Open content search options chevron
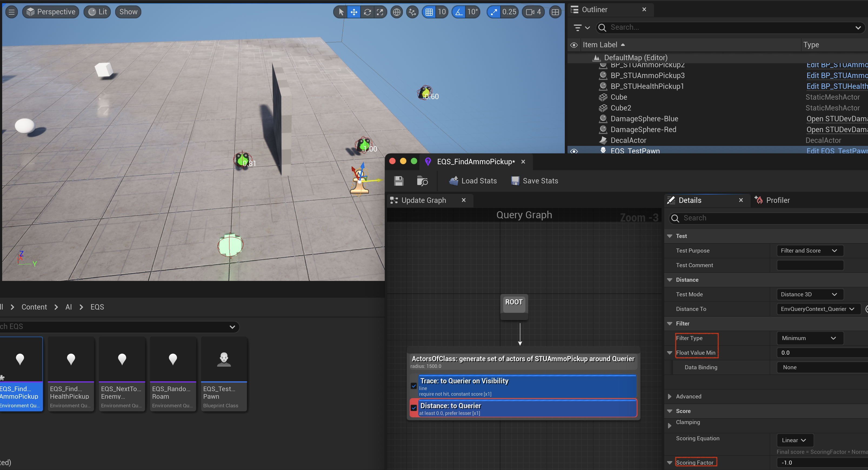The image size is (868, 470). (232, 327)
